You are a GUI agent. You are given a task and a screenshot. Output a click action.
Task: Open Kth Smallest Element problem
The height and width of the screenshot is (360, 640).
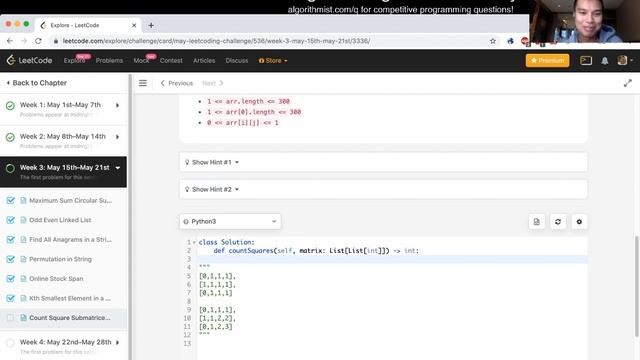point(70,298)
